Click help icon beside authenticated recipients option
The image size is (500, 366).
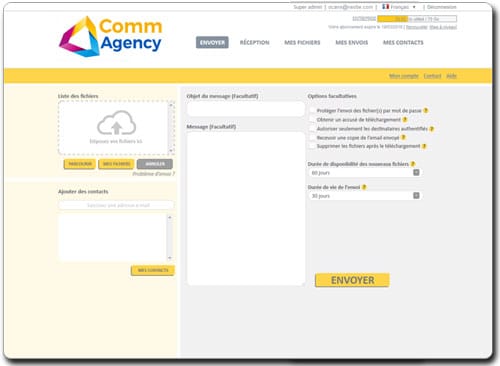coord(432,129)
